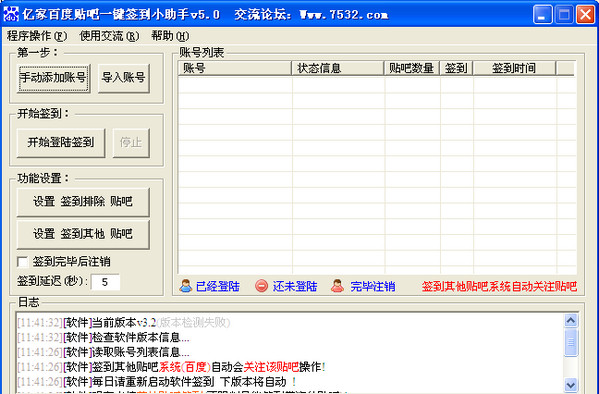
Task: Enable the 签到完毕后注销 checkbox
Action: coord(23,262)
